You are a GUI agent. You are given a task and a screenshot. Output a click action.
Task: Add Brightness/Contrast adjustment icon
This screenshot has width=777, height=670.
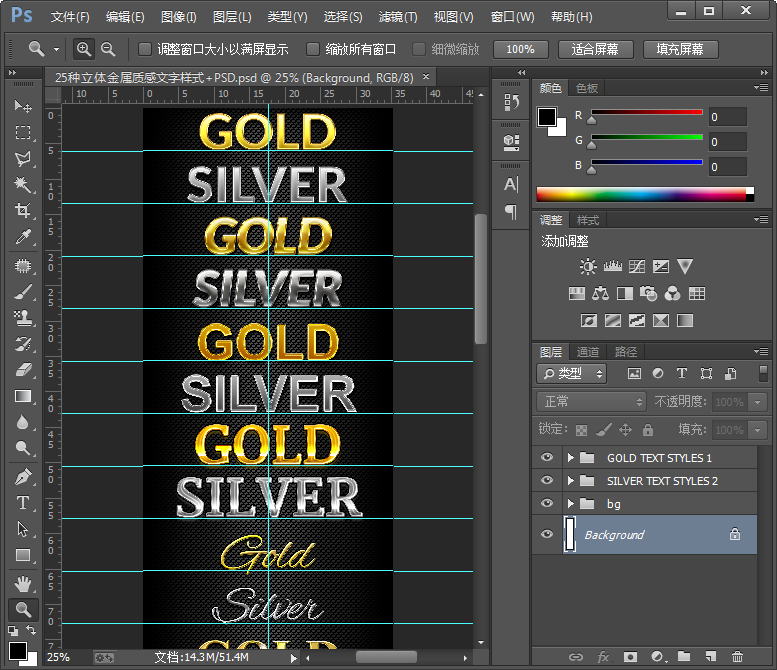coord(587,267)
